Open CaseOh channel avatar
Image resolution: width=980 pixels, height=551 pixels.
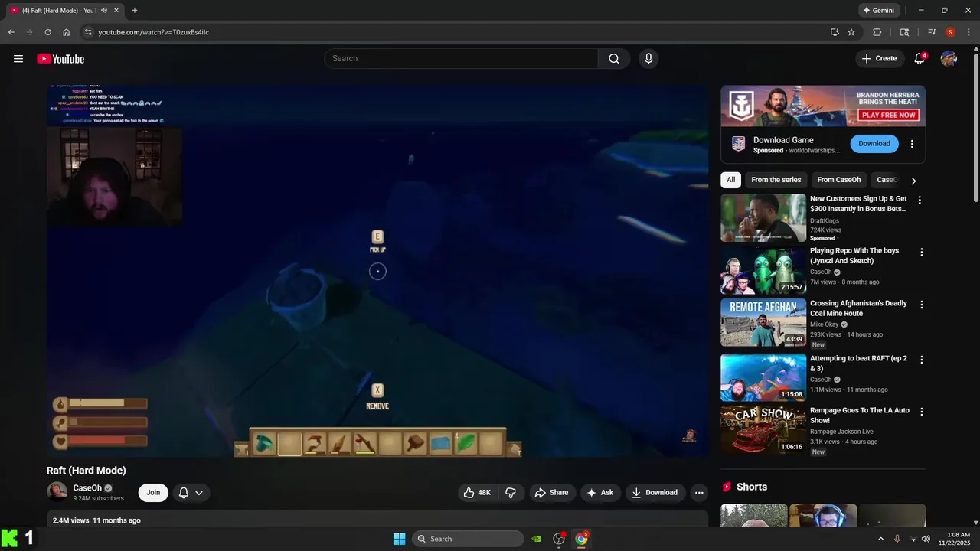point(57,492)
